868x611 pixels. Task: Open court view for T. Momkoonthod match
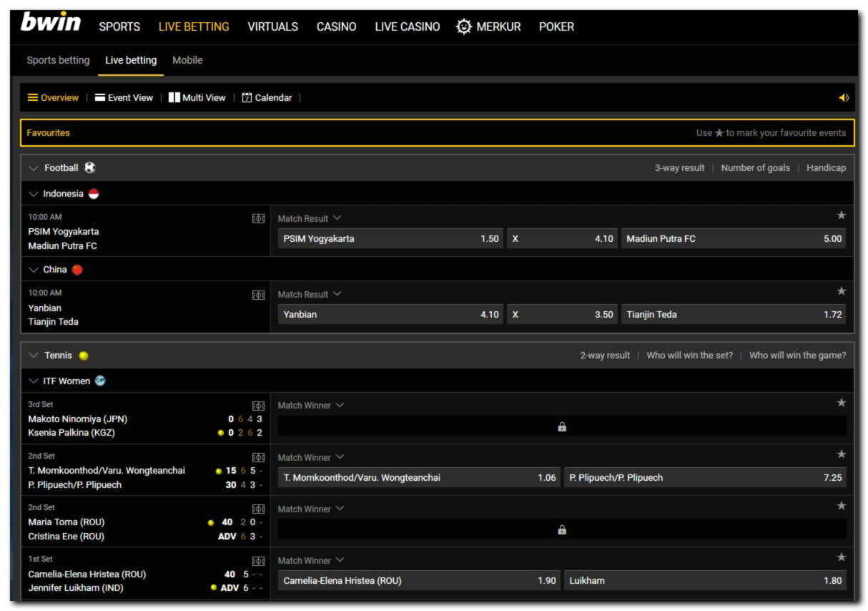tap(258, 458)
